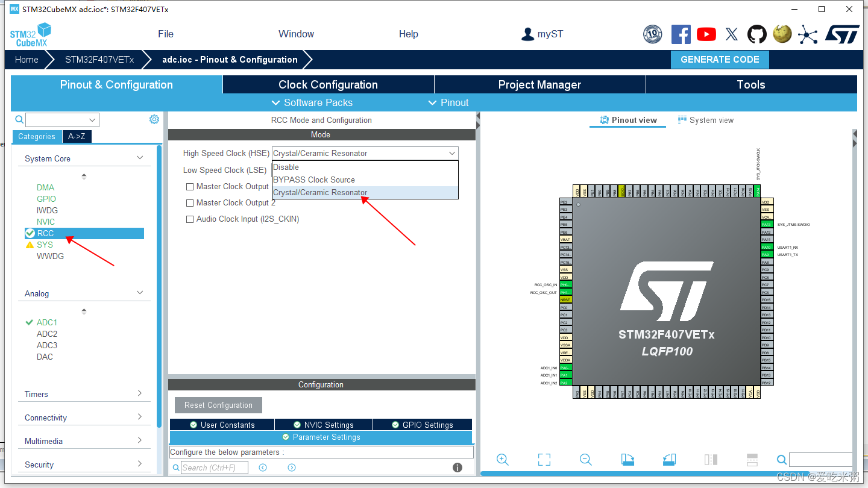Click the best-fit zoom icon

coord(544,459)
